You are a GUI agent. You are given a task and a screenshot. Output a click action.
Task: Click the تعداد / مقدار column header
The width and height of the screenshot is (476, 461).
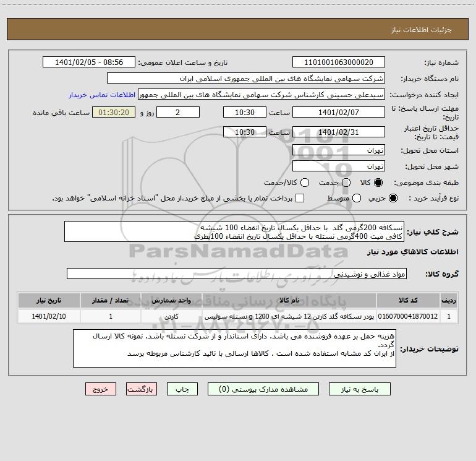click(x=111, y=300)
